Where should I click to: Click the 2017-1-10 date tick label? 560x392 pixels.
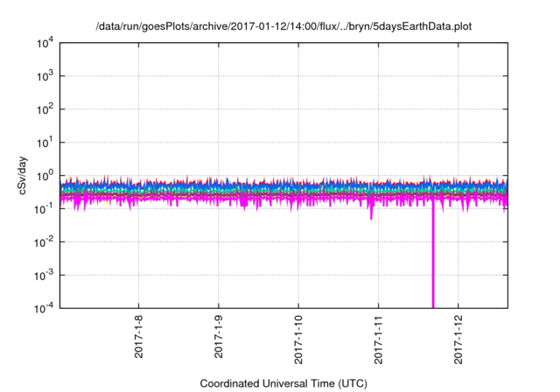(x=298, y=339)
